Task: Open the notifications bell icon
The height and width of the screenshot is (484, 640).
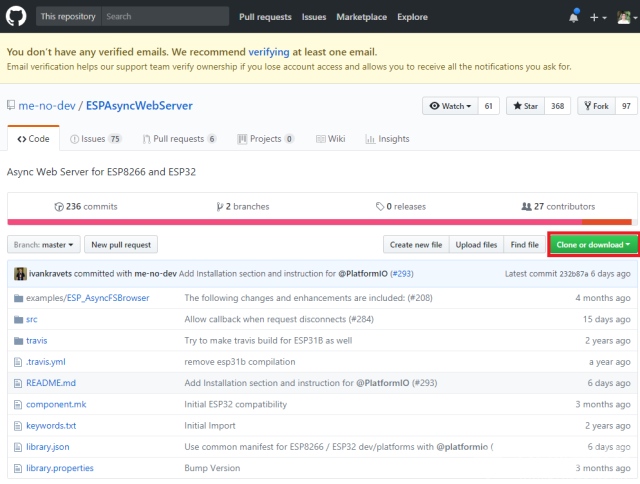Action: coord(573,17)
